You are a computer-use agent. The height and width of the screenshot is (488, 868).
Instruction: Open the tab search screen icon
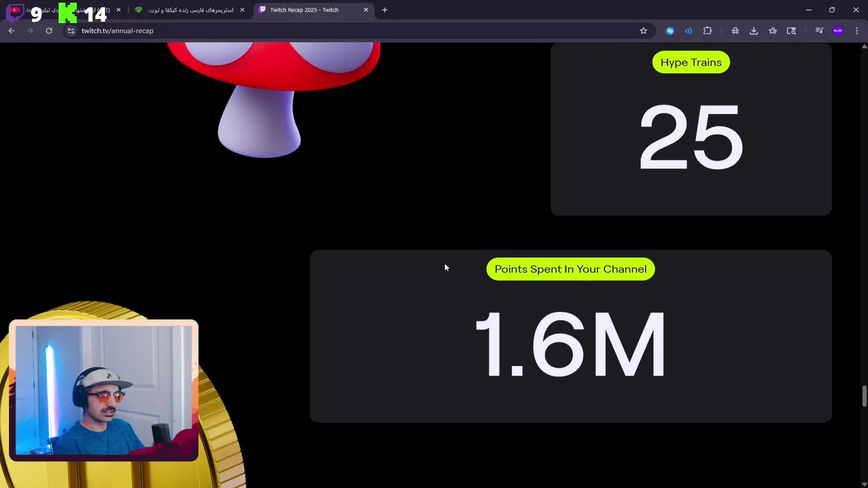(x=791, y=30)
